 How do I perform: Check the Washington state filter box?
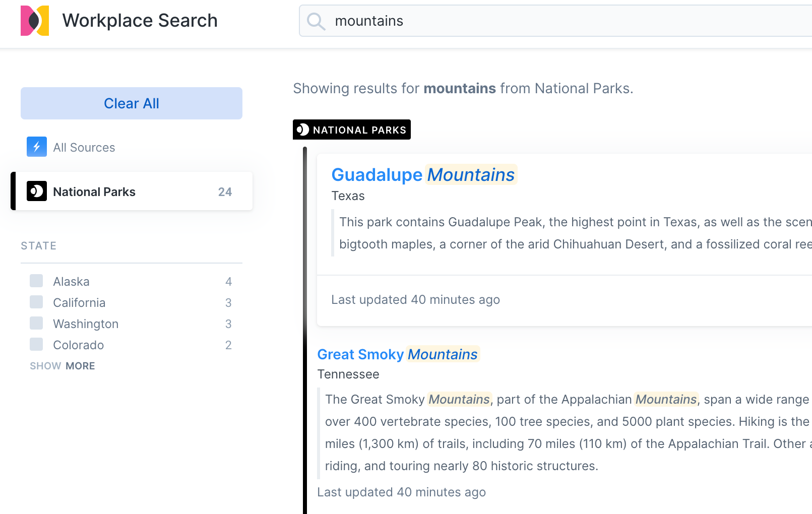[36, 323]
